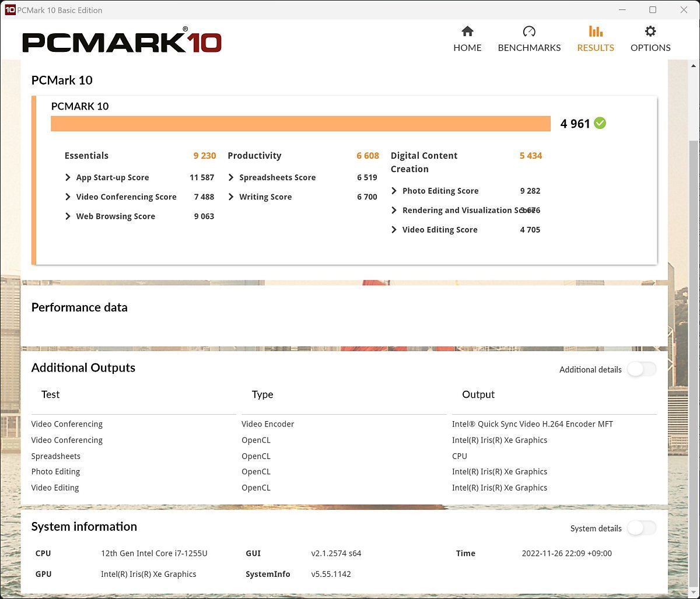Click the App Start-up value 11 587
700x599 pixels.
point(202,177)
